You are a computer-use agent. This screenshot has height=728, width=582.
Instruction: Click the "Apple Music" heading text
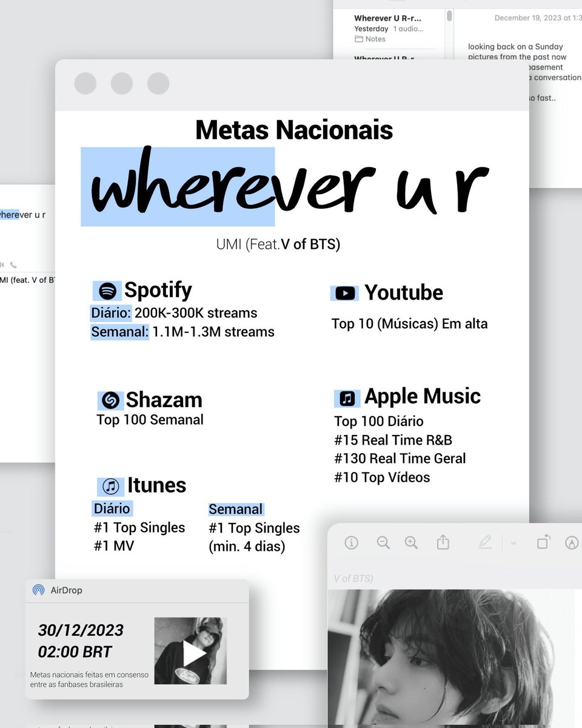(423, 396)
